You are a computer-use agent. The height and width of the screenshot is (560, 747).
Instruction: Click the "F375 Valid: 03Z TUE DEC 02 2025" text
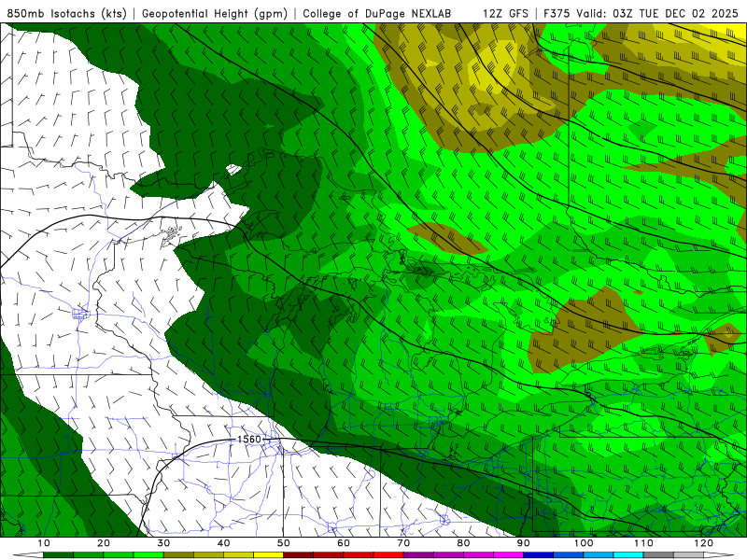click(x=641, y=14)
